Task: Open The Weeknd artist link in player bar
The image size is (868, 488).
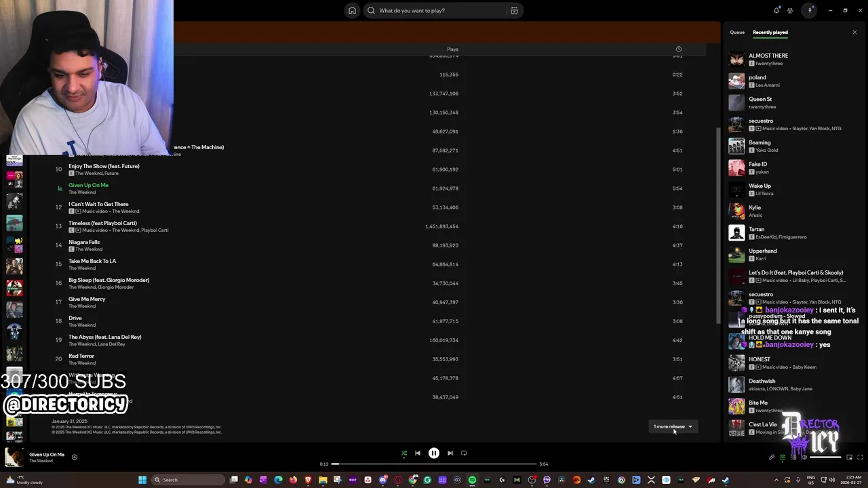Action: (41, 461)
